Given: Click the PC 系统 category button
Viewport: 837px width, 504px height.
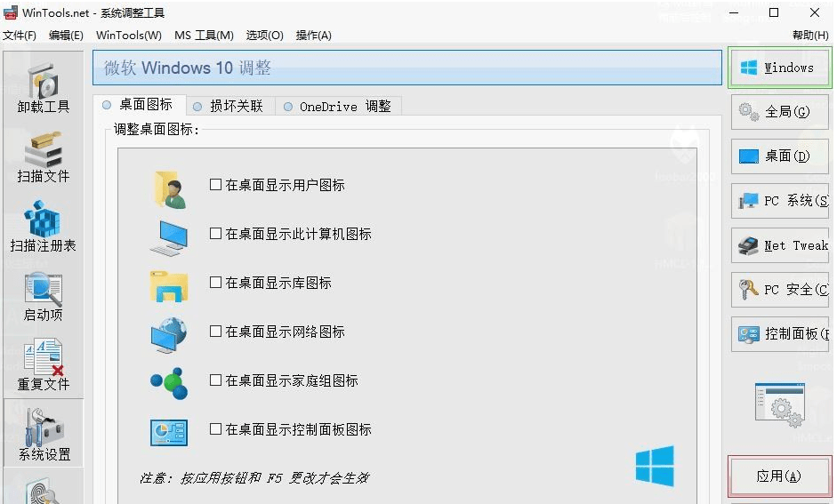Looking at the screenshot, I should pos(779,201).
